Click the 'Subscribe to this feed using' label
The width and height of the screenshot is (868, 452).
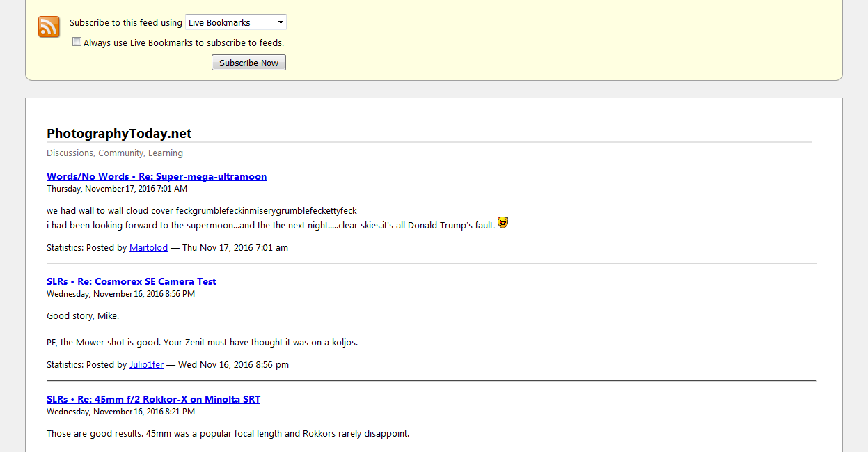(125, 22)
